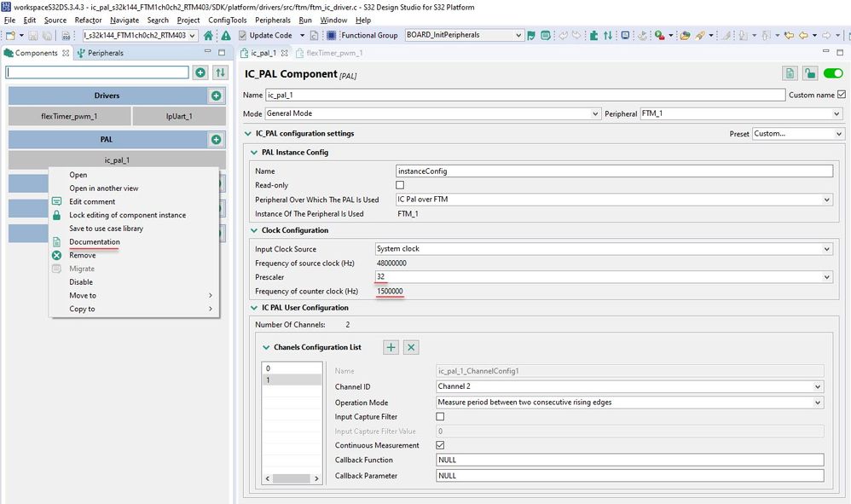Switch to the flexTimer_pwm_1 editor tab
851x504 pixels.
click(x=329, y=53)
